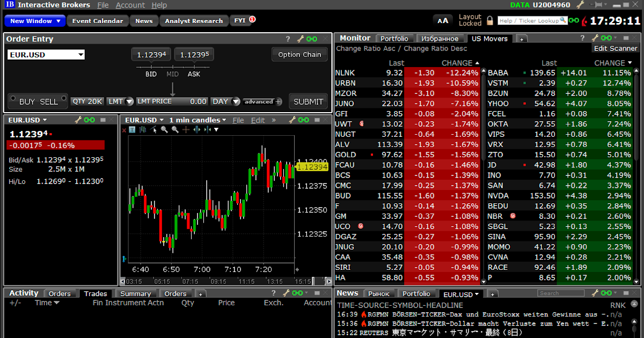Open the Time column sort dropdown
The width and height of the screenshot is (644, 338).
(x=56, y=303)
